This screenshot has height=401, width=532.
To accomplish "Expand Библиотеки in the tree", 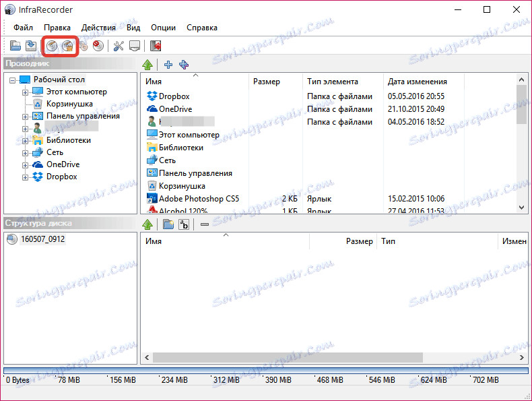I will pyautogui.click(x=25, y=141).
